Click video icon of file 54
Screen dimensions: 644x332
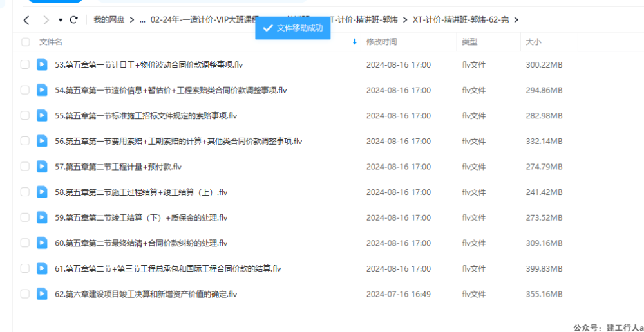(x=42, y=90)
